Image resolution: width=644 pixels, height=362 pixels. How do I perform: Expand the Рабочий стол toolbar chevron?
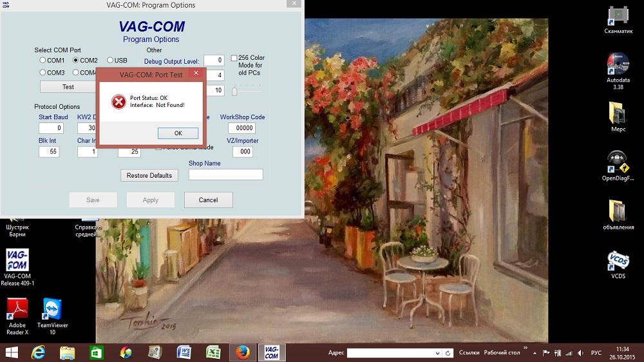pyautogui.click(x=526, y=348)
